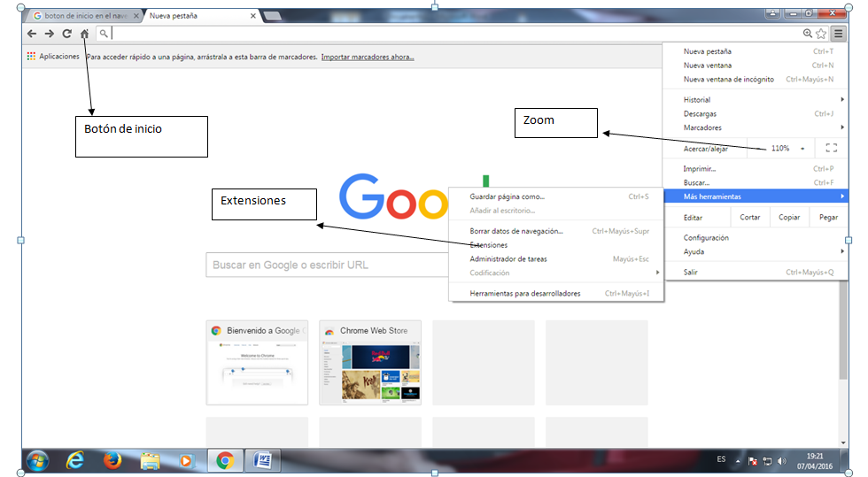
Task: Select 'Borrar datos de navegación...'
Action: click(556, 231)
